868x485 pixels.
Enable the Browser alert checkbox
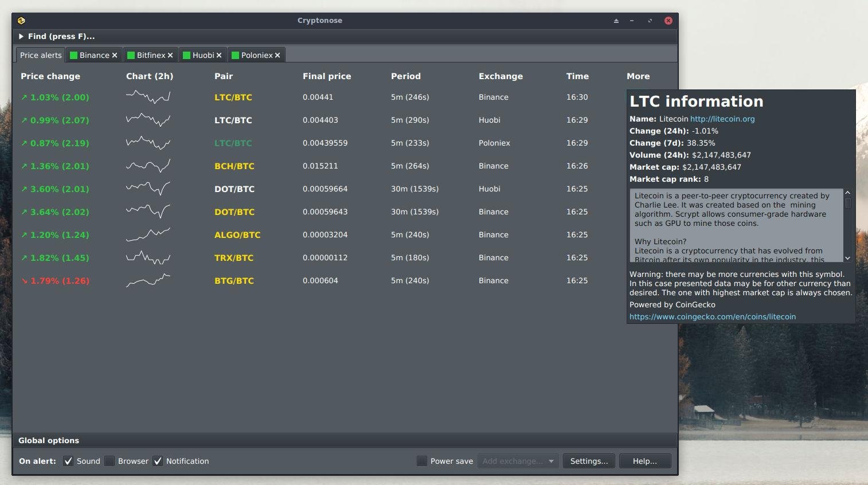pyautogui.click(x=110, y=461)
